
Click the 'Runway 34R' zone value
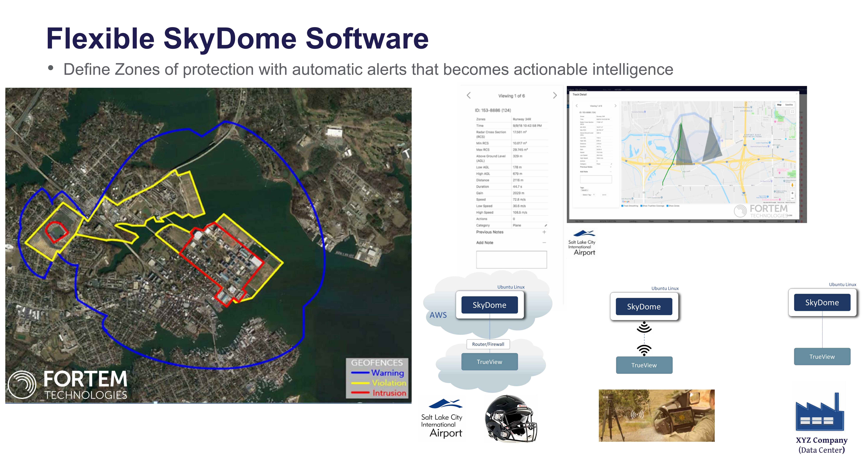[522, 119]
